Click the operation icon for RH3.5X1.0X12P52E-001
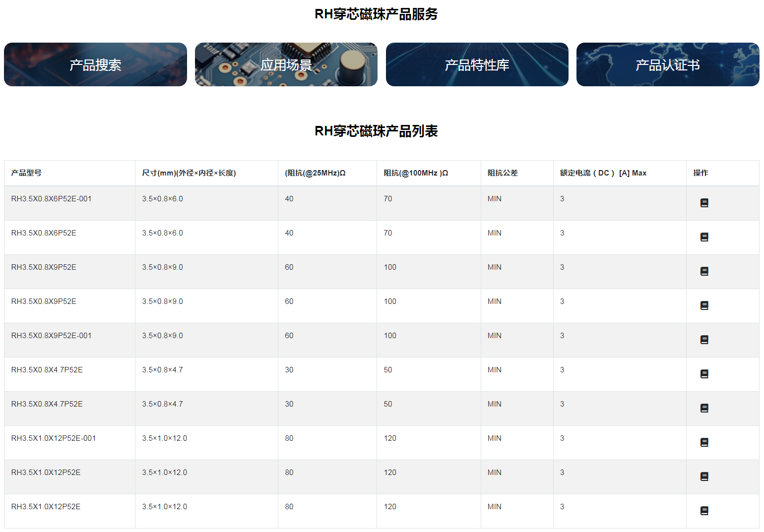 704,442
